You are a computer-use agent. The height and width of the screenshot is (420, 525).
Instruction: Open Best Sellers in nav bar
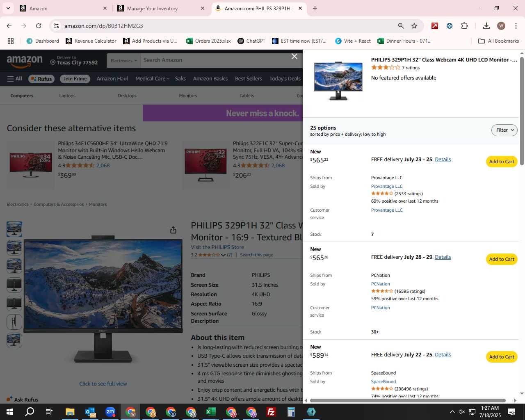pyautogui.click(x=249, y=79)
